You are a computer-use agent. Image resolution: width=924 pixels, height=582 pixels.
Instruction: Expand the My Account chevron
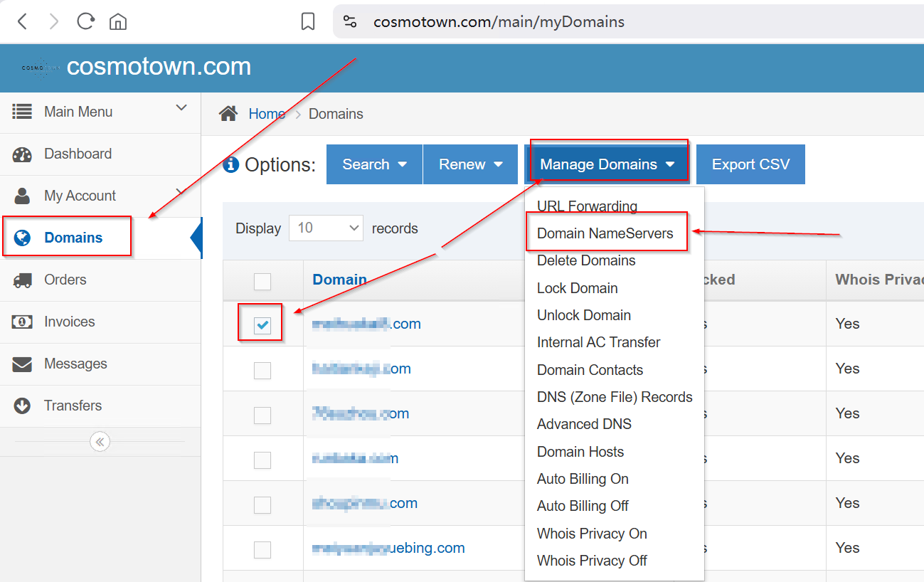182,191
